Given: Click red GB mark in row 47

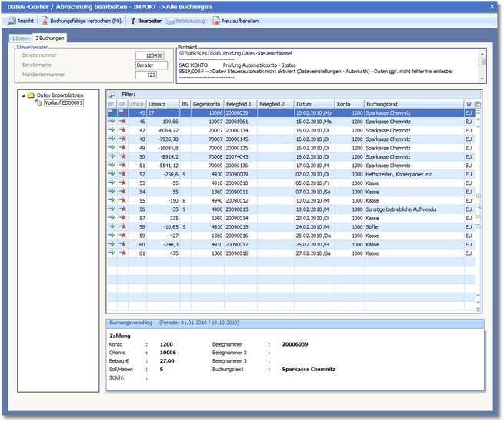Looking at the screenshot, I should (x=123, y=131).
